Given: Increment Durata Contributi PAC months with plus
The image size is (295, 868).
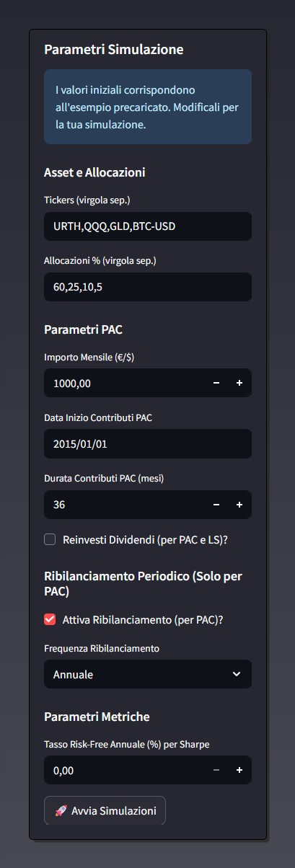Looking at the screenshot, I should pos(239,505).
